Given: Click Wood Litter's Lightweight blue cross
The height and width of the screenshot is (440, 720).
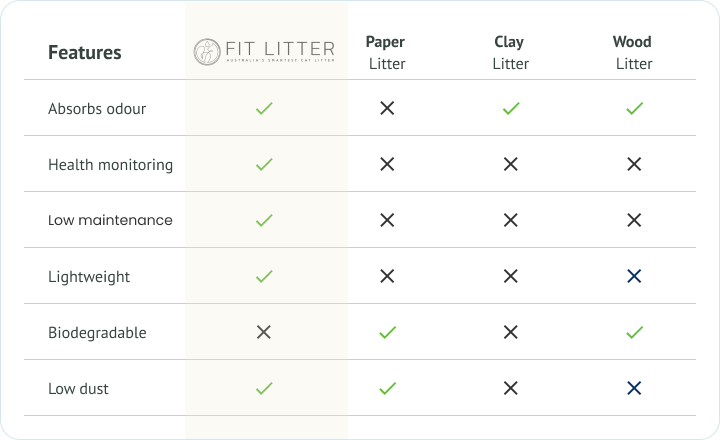Looking at the screenshot, I should (x=633, y=276).
